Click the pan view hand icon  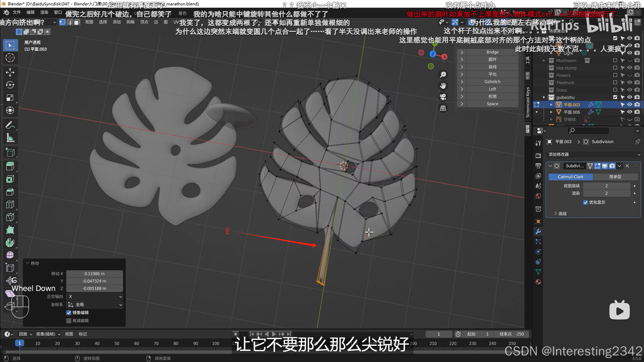[x=443, y=86]
